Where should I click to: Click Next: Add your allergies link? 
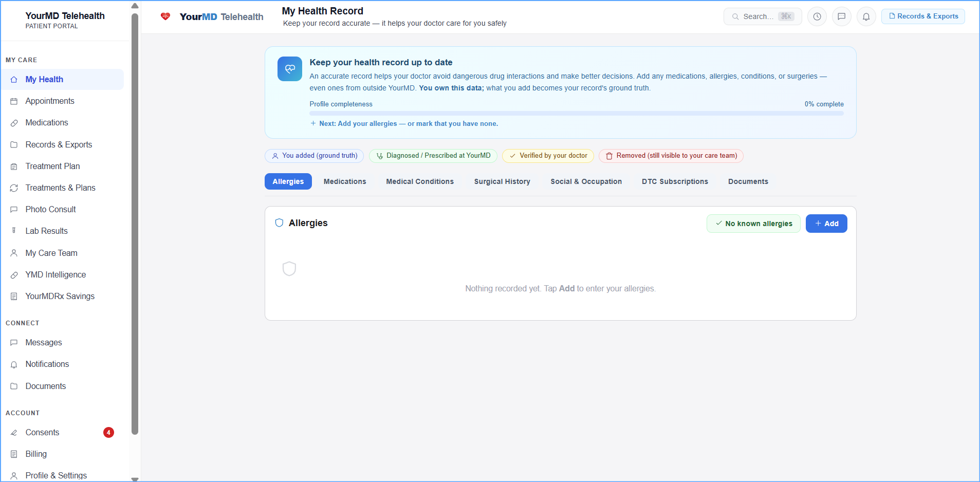(404, 124)
